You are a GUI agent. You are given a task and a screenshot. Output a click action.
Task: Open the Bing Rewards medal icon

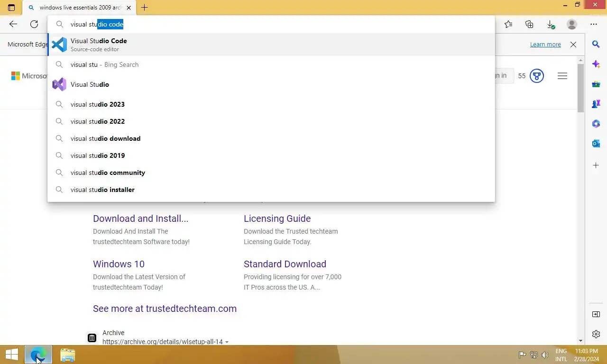(536, 76)
